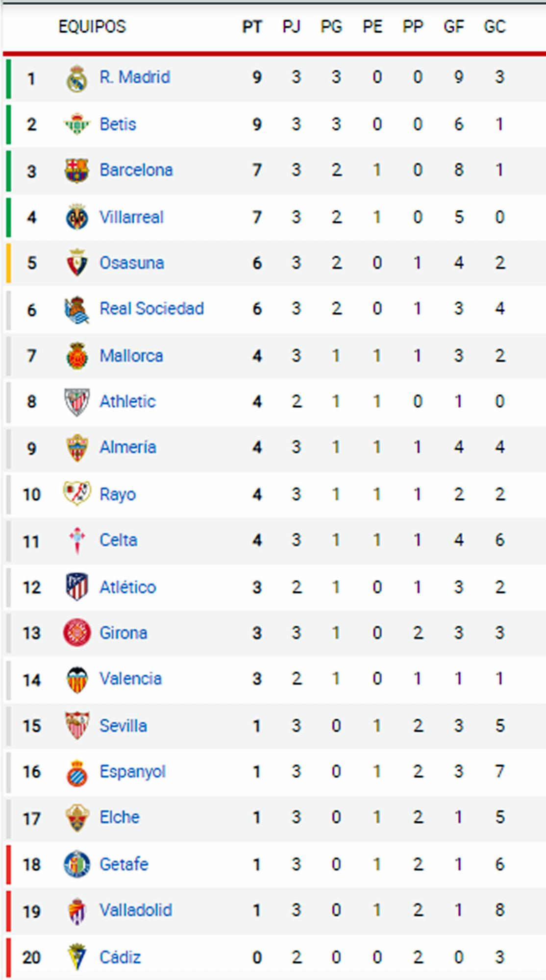Open the Real Sociedad team page
The image size is (546, 980).
[x=151, y=309]
